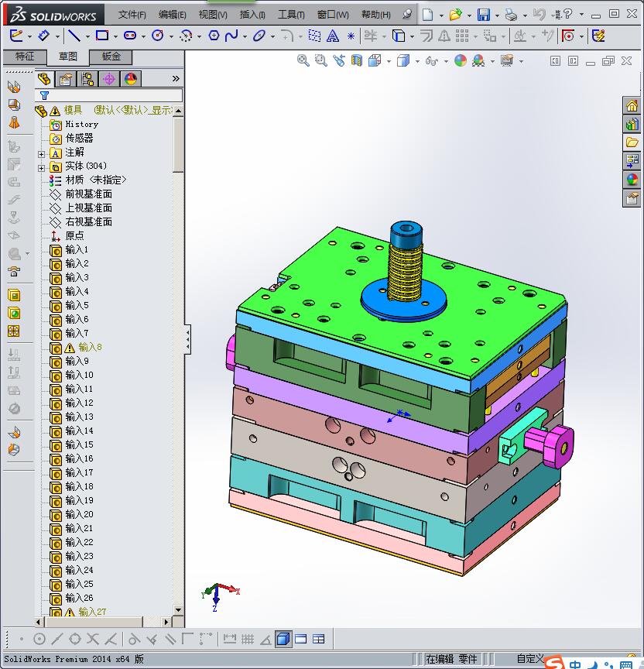The height and width of the screenshot is (669, 644).
Task: Toggle the Hide/Show Items glasses icon
Action: tap(432, 61)
